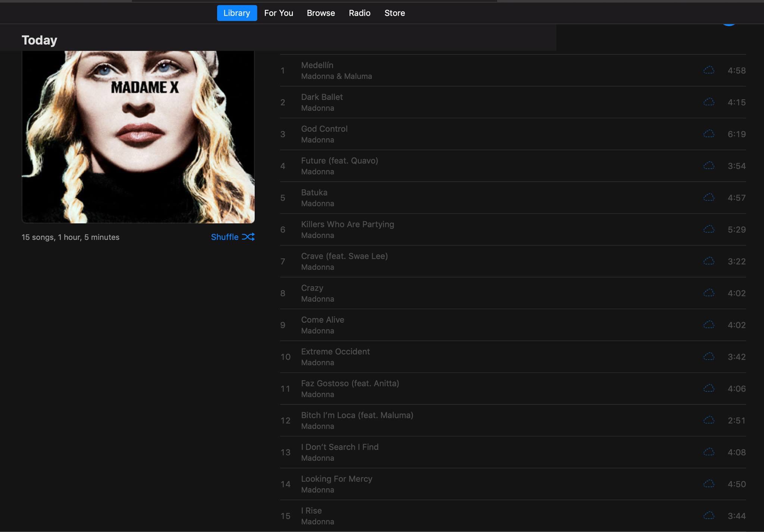
Task: Click the 2:51 duration of Bitch I'm Loca
Action: (x=736, y=420)
